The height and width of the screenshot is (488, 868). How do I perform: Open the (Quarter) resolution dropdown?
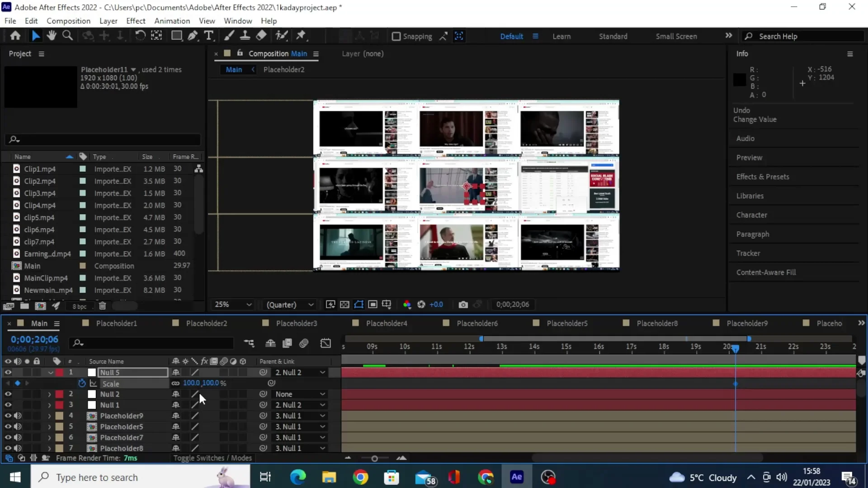click(x=289, y=305)
